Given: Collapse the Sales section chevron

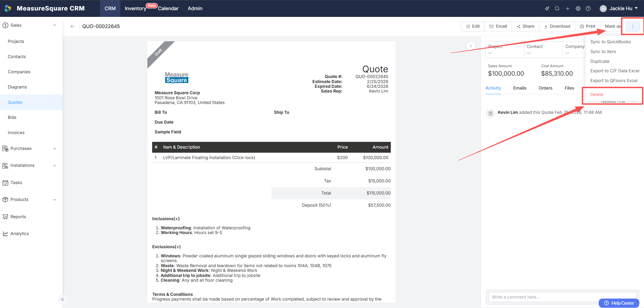Looking at the screenshot, I should click(x=54, y=25).
